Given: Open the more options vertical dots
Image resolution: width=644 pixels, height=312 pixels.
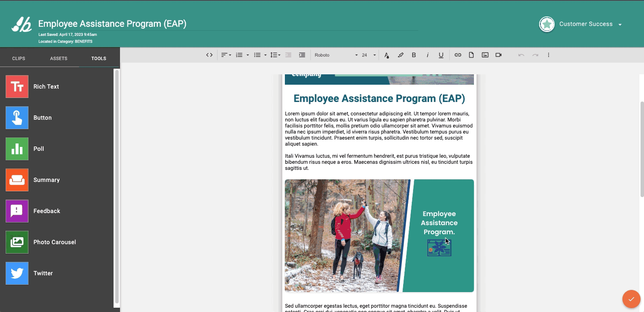Looking at the screenshot, I should click(549, 55).
